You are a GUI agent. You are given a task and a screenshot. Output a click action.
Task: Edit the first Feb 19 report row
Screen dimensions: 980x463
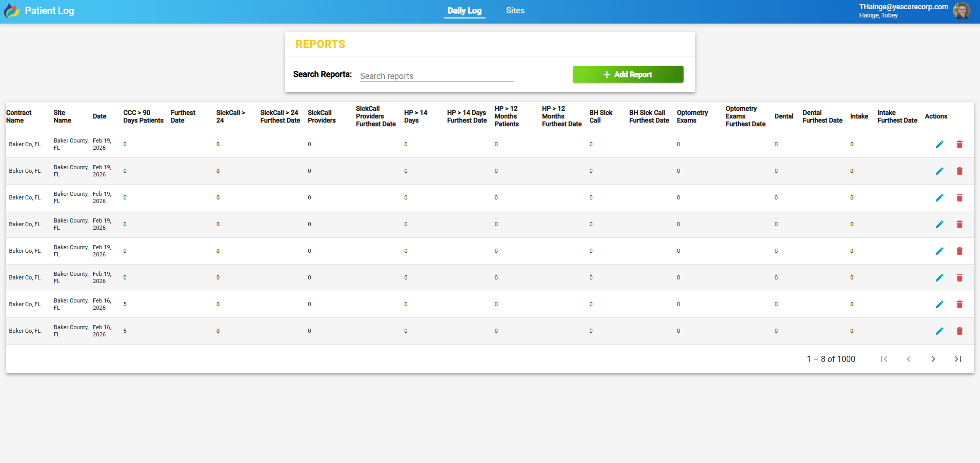click(939, 145)
